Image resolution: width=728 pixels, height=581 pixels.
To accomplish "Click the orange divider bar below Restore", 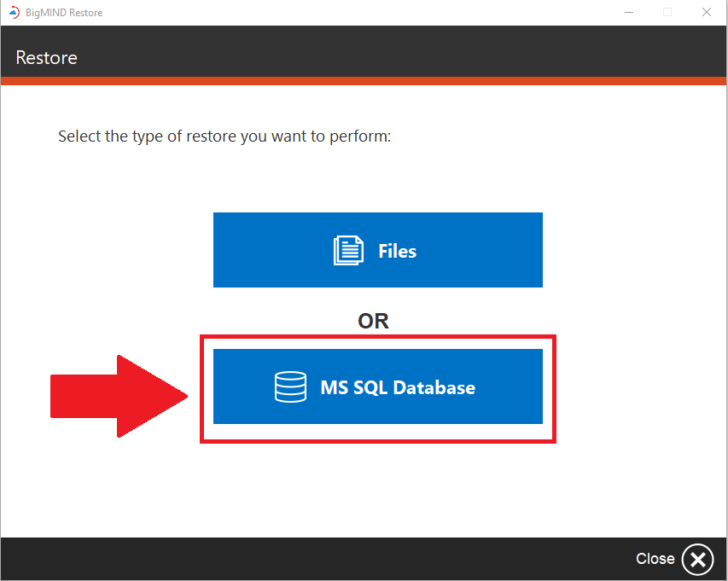I will [364, 80].
